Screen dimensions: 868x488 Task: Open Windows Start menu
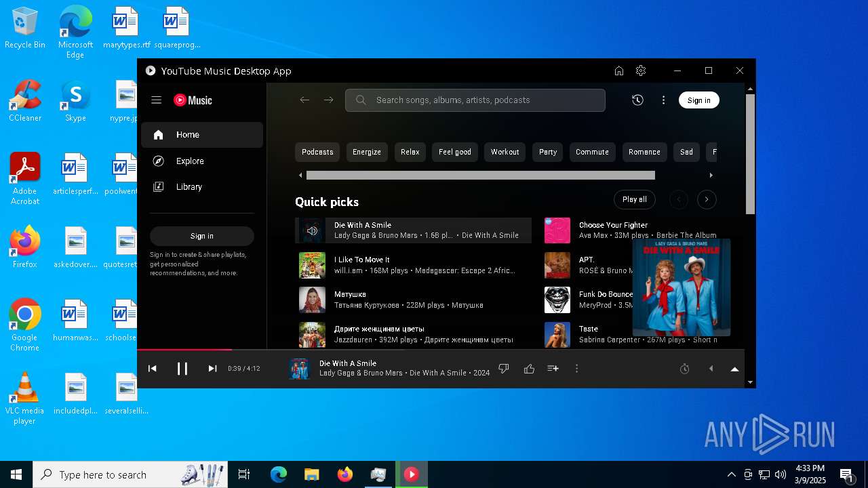pyautogui.click(x=16, y=474)
